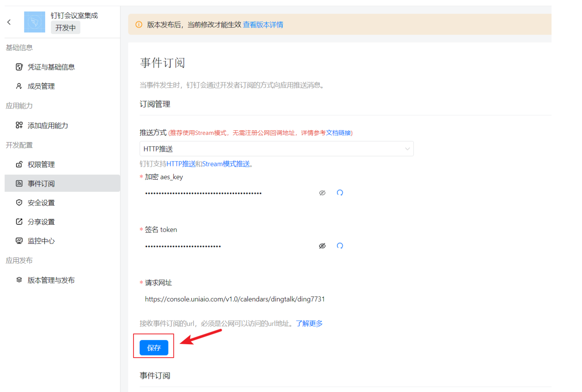The height and width of the screenshot is (392, 582).
Task: Show the aes_key value with the eye icon
Action: click(x=322, y=193)
